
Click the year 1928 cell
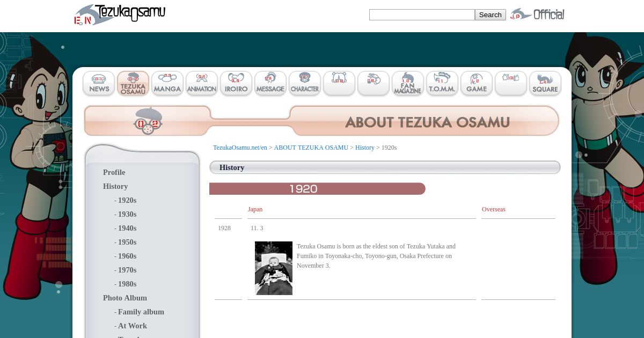click(x=224, y=228)
